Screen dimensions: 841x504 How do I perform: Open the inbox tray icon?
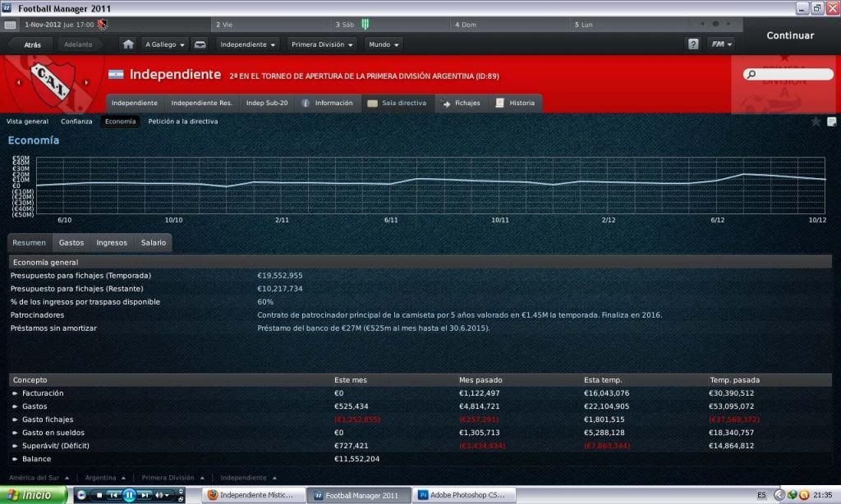[x=200, y=44]
